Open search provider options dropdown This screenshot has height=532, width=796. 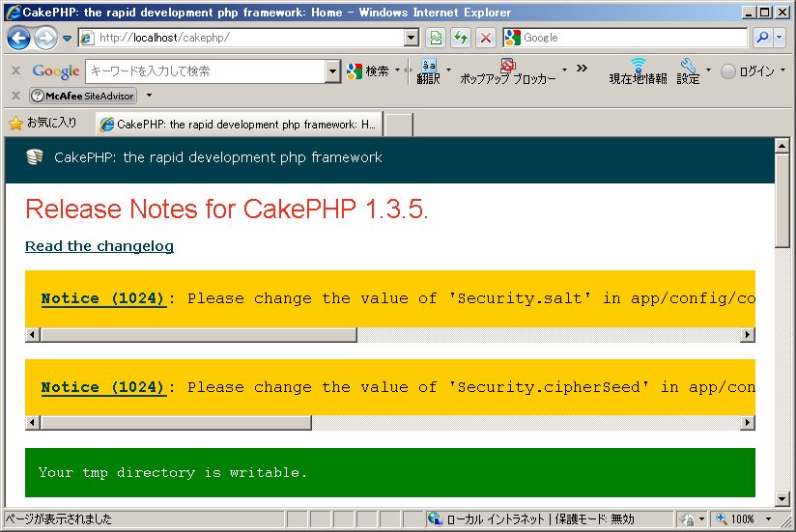tap(780, 38)
